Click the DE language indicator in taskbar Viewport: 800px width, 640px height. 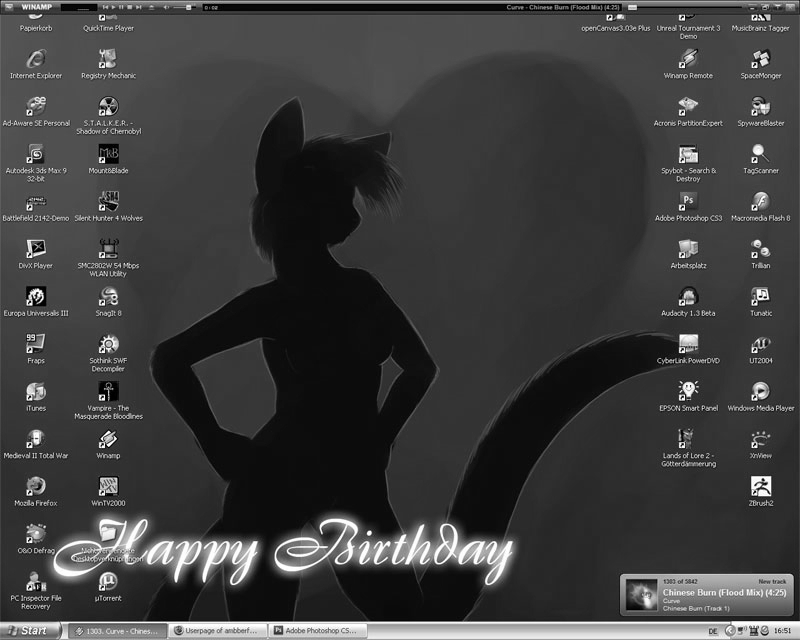point(713,631)
